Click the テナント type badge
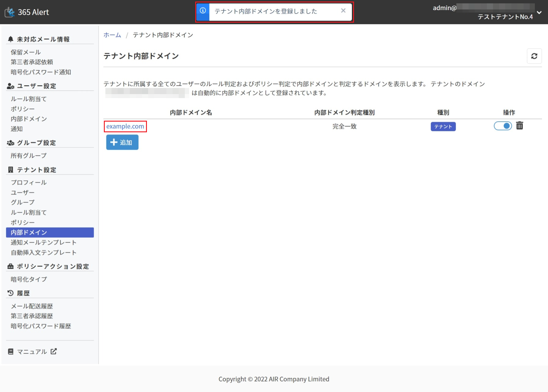The width and height of the screenshot is (548, 392). pyautogui.click(x=443, y=126)
